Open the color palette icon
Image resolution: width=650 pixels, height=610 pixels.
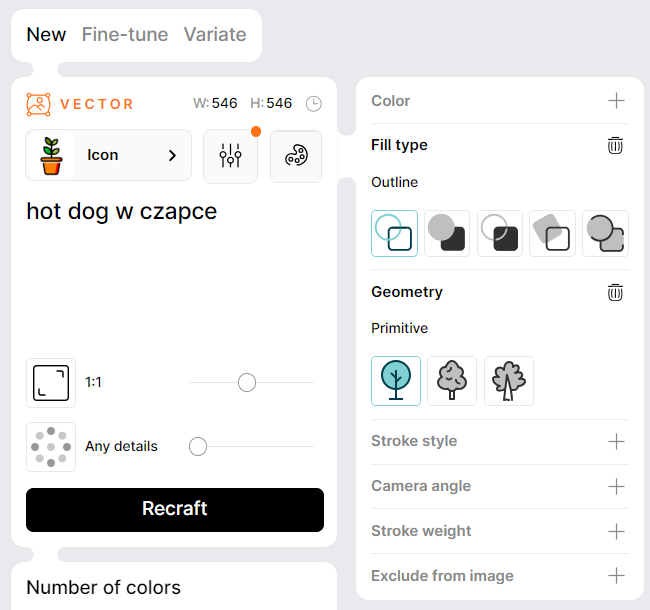tap(296, 156)
